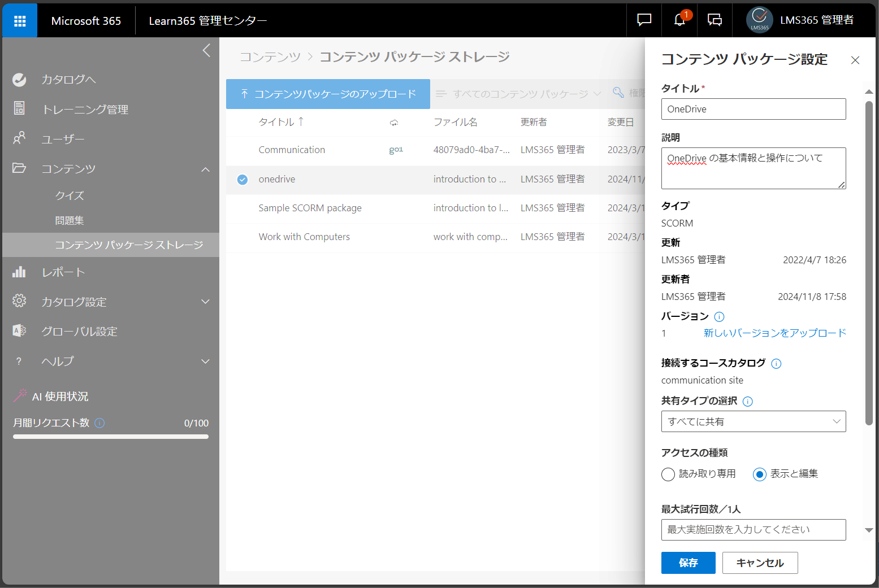Open the live chat support icon
The width and height of the screenshot is (879, 588).
point(715,20)
